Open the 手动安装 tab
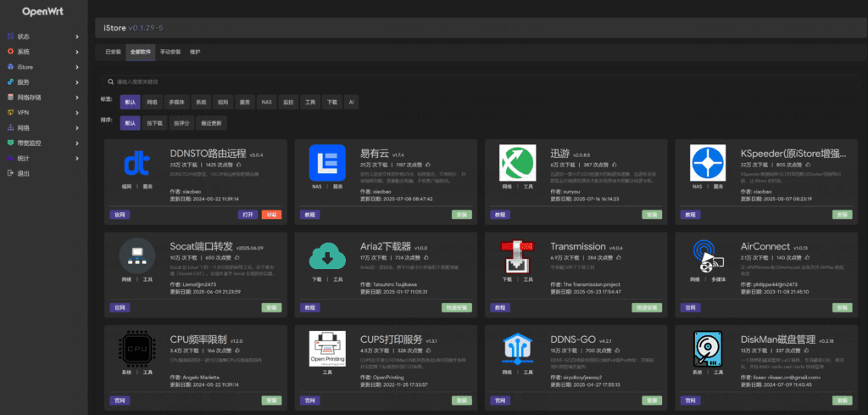 click(x=170, y=52)
